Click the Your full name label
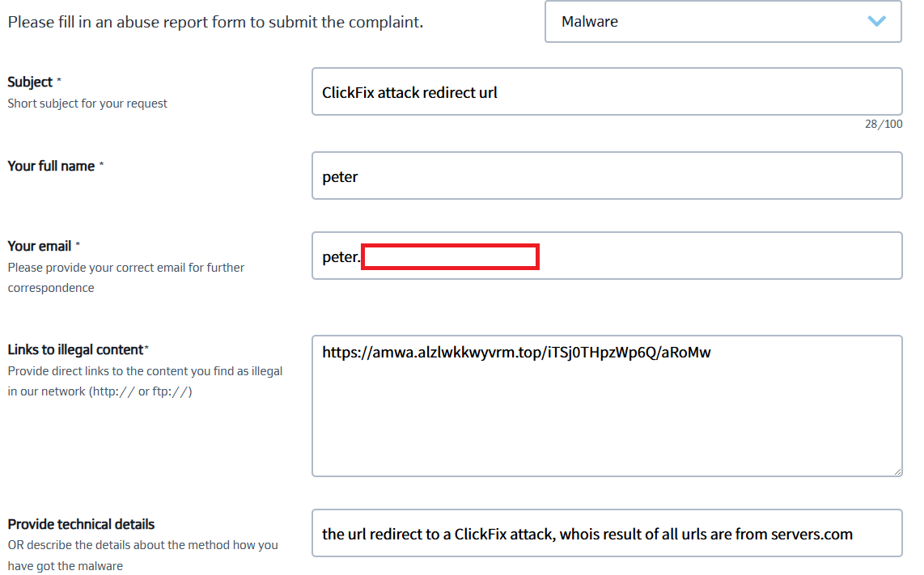The height and width of the screenshot is (575, 924). (51, 166)
